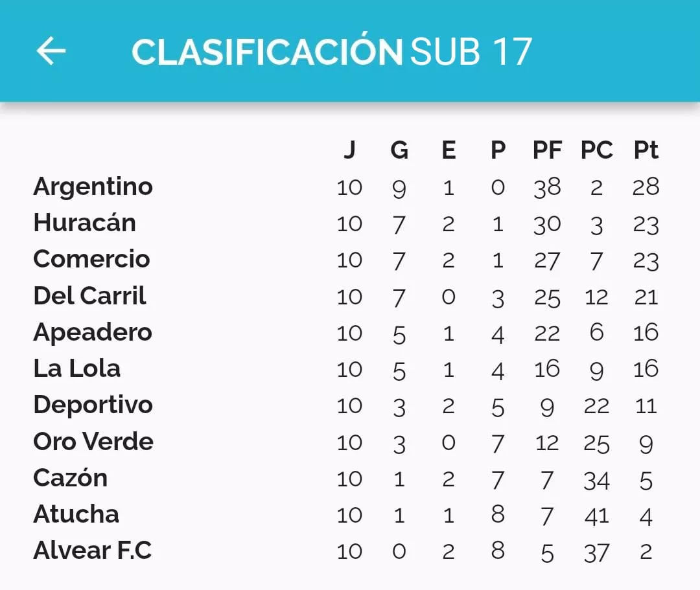Click the G column header

pyautogui.click(x=399, y=150)
